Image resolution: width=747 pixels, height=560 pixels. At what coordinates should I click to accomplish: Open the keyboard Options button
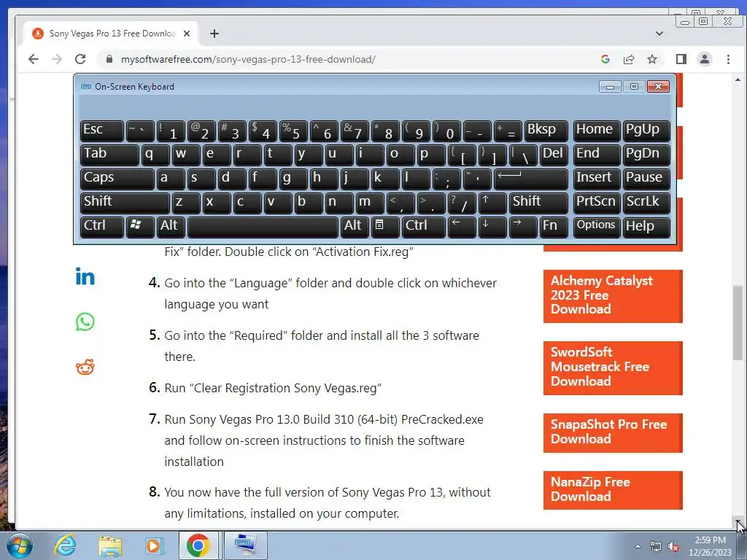597,226
